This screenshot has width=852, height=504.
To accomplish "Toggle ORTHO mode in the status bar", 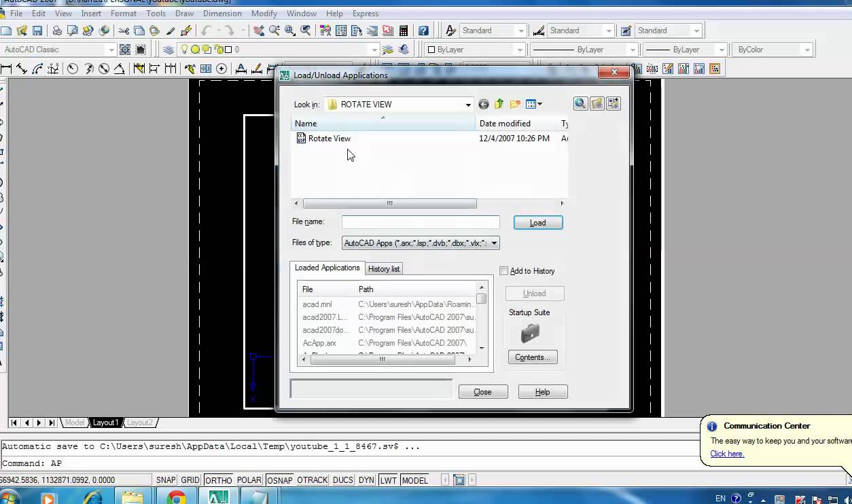I will tap(217, 480).
